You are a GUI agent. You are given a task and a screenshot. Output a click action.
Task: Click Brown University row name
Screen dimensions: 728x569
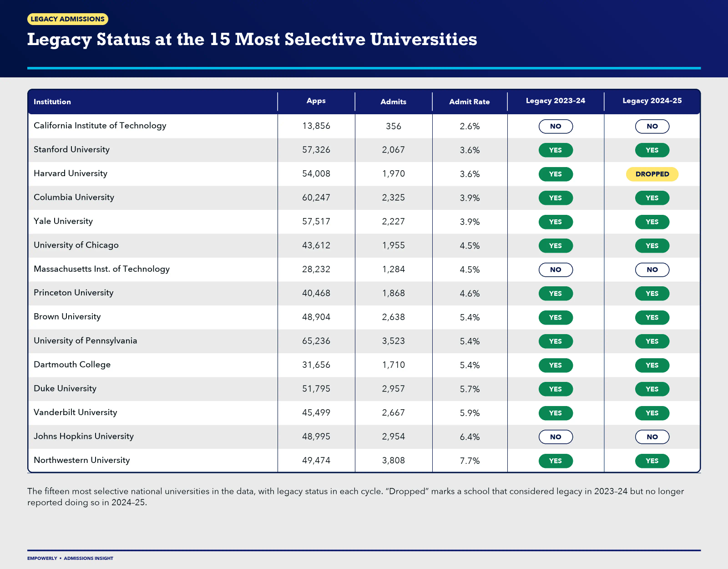(67, 317)
